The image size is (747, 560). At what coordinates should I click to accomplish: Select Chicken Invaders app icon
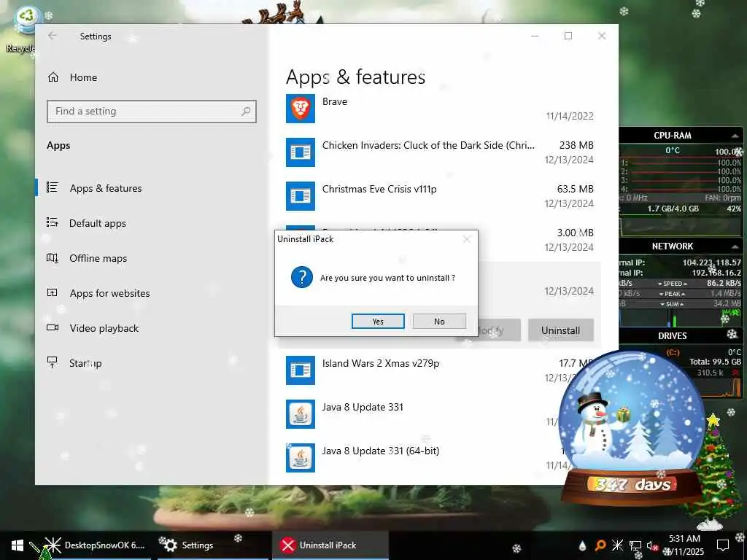tap(300, 152)
